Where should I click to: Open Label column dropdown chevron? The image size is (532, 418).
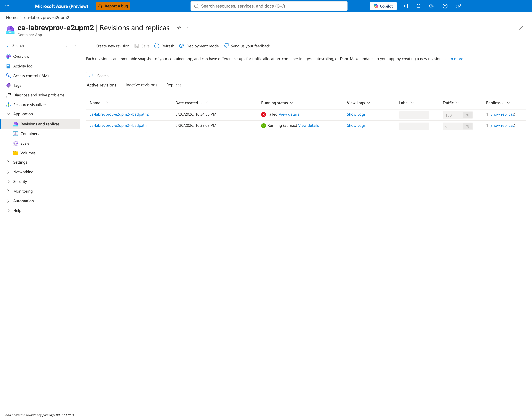412,103
